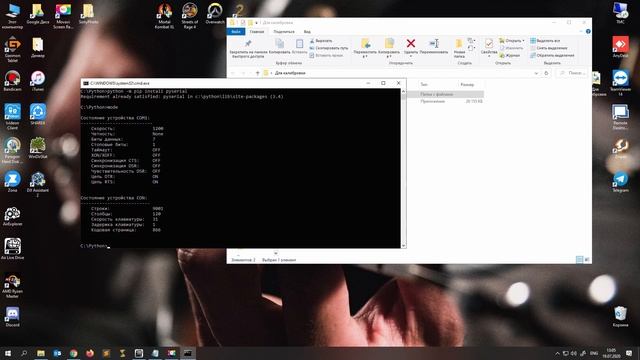Switch to the Поделиться ribbon tab
This screenshot has width=640, height=360.
284,31
